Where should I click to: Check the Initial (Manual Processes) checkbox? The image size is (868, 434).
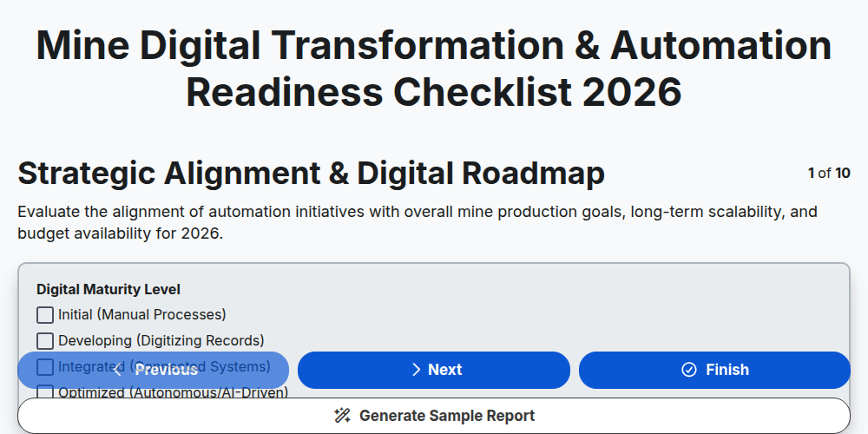point(45,315)
